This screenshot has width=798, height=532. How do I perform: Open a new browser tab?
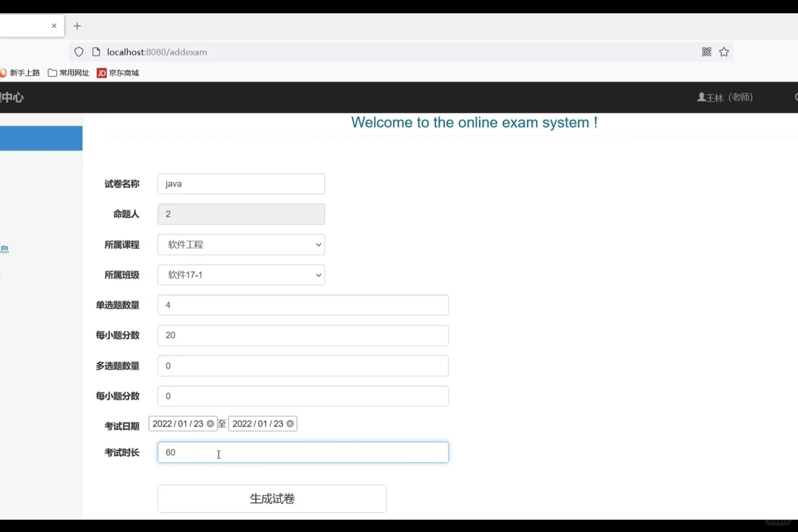coord(77,26)
